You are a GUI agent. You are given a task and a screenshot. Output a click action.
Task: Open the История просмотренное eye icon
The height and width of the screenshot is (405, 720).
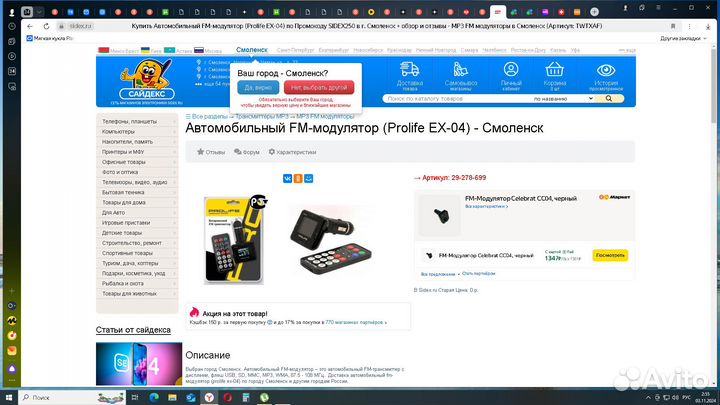pos(606,70)
